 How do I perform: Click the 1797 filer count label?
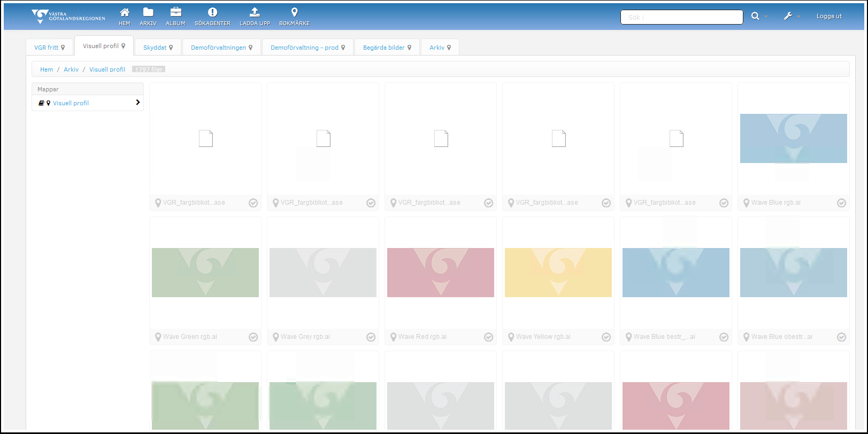pyautogui.click(x=149, y=69)
